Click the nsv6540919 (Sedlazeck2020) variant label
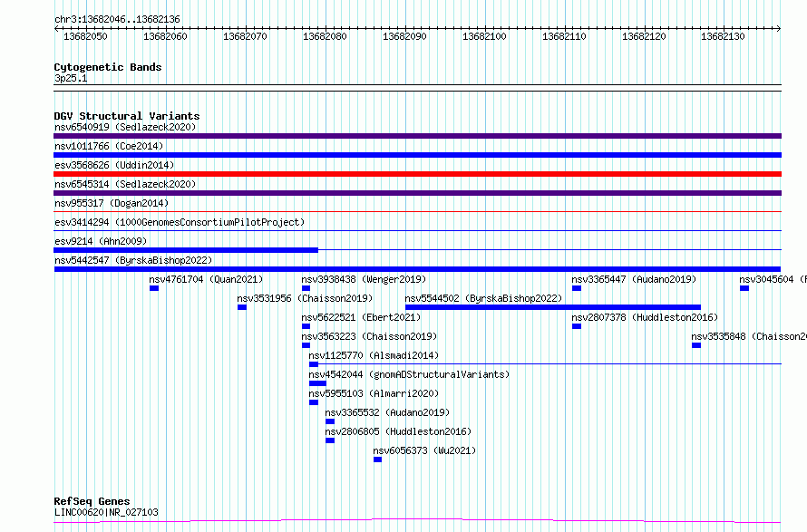Screen dimensions: 807x532 (125, 127)
